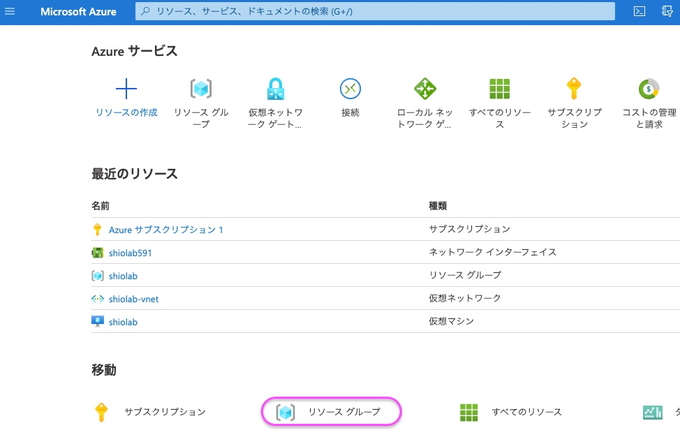Open リソース グループ in Azure services
Viewport: 680px width, 437px height.
[x=201, y=103]
